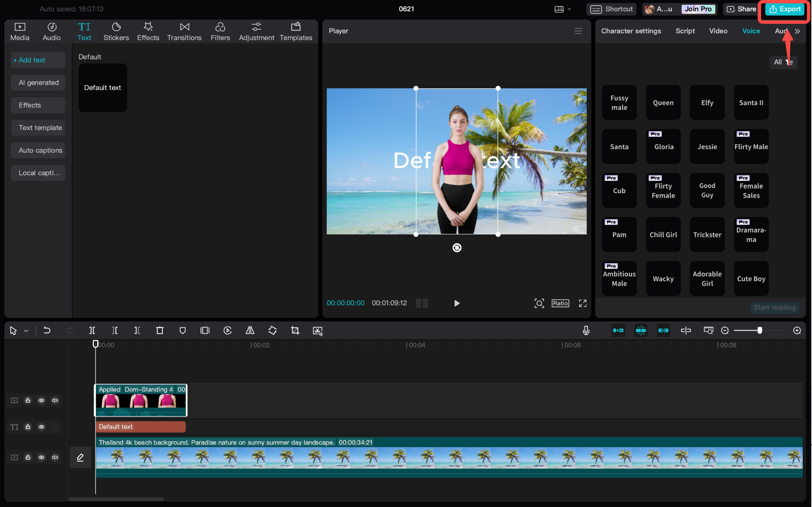Click the delete clip trash icon
The height and width of the screenshot is (507, 812).
pyautogui.click(x=160, y=330)
